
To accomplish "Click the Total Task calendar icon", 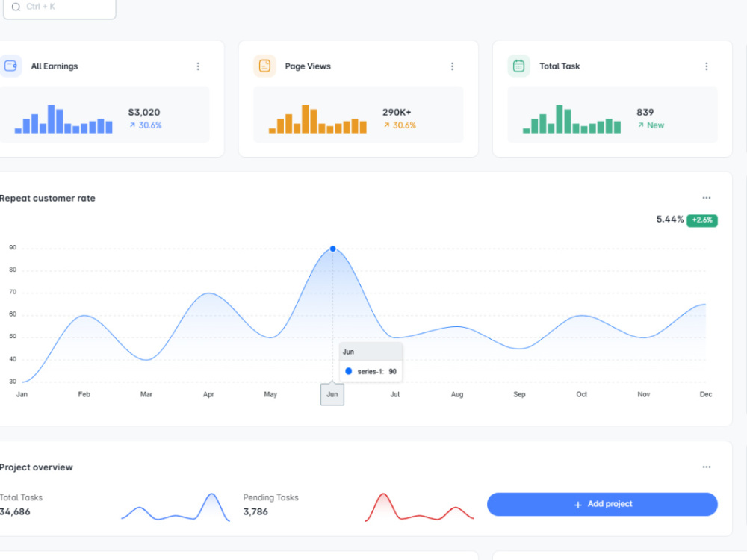I will (x=519, y=66).
